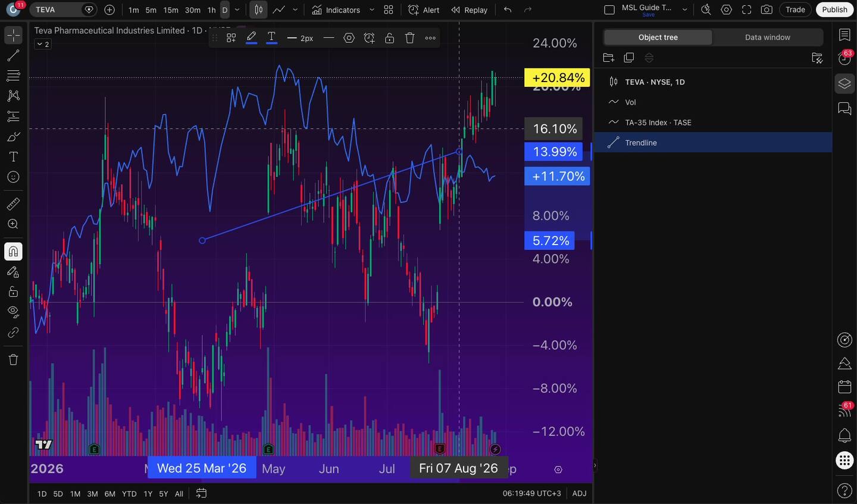Viewport: 857px width, 504px height.
Task: Expand the line chart style dropdown
Action: (x=295, y=10)
